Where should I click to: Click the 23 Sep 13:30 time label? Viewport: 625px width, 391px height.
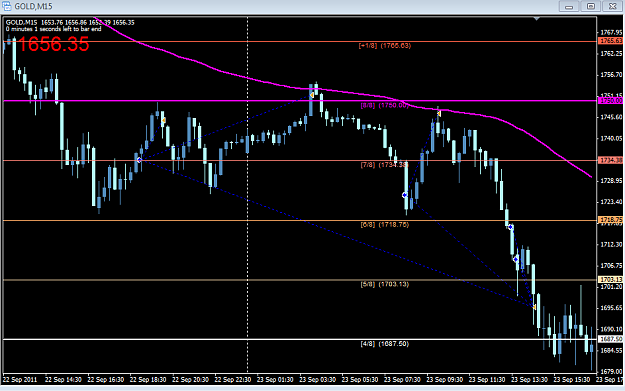(x=529, y=380)
